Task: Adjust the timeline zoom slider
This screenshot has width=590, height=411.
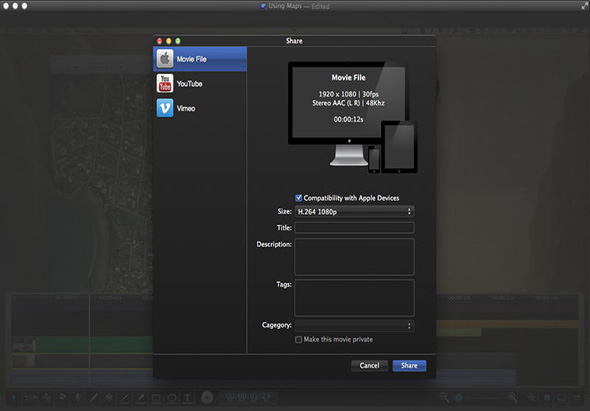Action: 478,397
